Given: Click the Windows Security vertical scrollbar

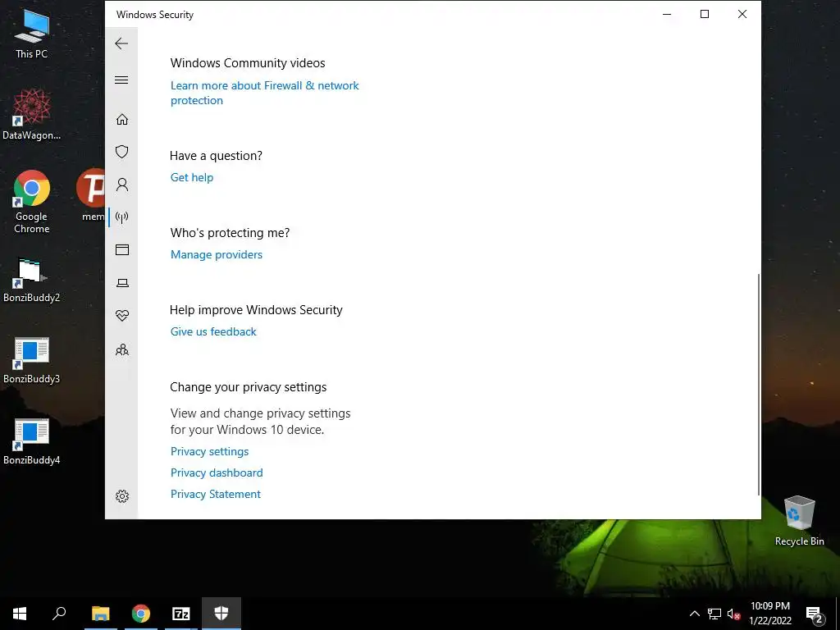Looking at the screenshot, I should point(759,385).
